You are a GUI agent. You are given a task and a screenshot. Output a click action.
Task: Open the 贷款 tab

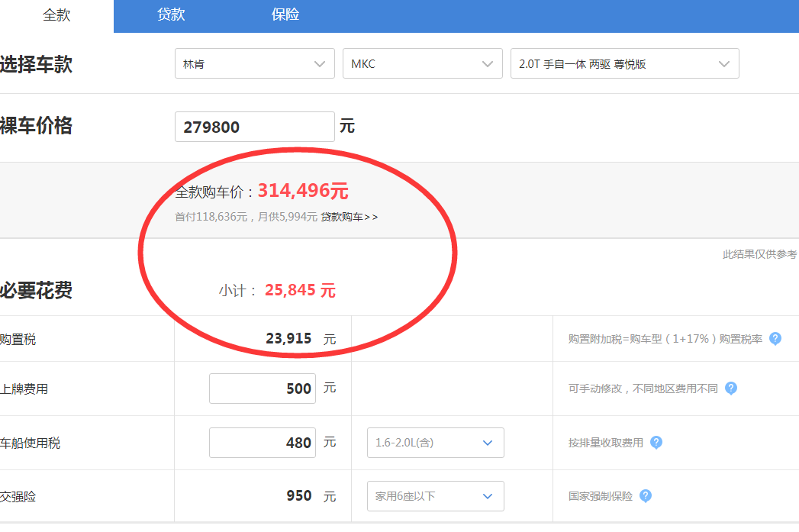(x=171, y=15)
